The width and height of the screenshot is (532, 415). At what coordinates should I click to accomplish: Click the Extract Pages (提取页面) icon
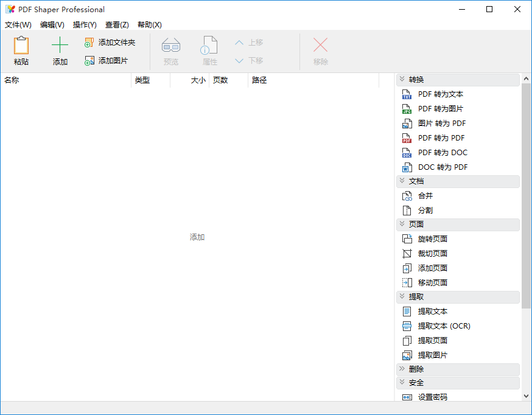click(x=407, y=341)
